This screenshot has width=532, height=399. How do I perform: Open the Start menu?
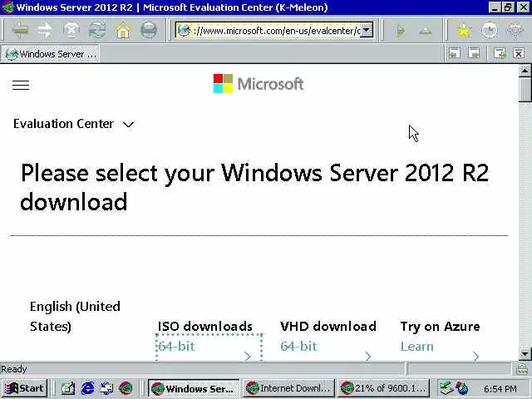point(24,388)
